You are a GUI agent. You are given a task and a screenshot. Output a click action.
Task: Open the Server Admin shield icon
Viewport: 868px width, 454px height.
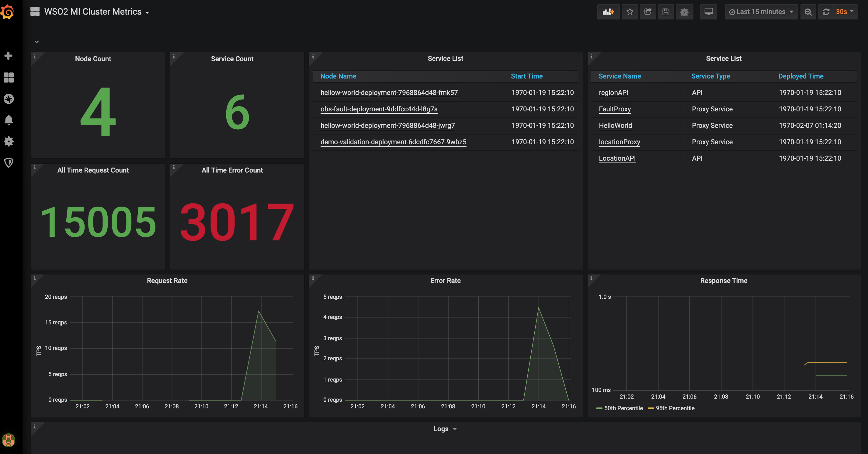(x=9, y=162)
